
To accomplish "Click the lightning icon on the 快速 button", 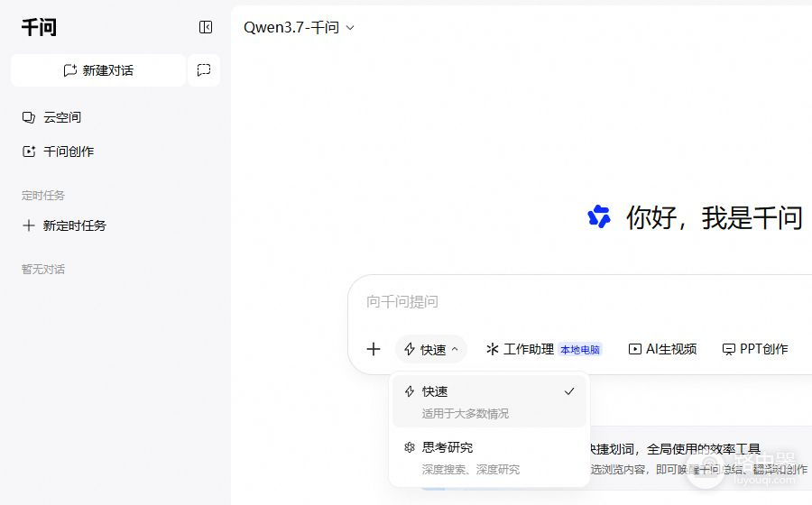I will (410, 349).
